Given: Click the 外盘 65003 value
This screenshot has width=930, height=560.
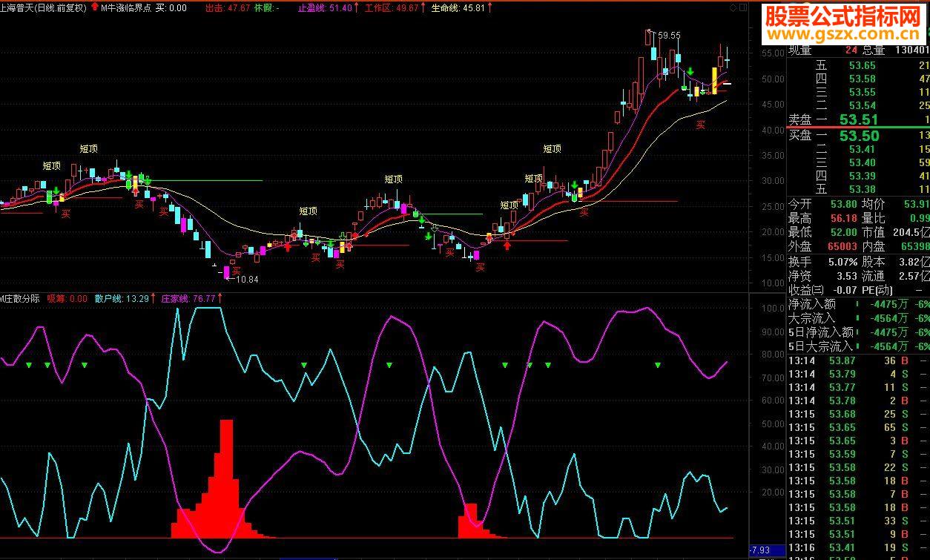Looking at the screenshot, I should 843,246.
